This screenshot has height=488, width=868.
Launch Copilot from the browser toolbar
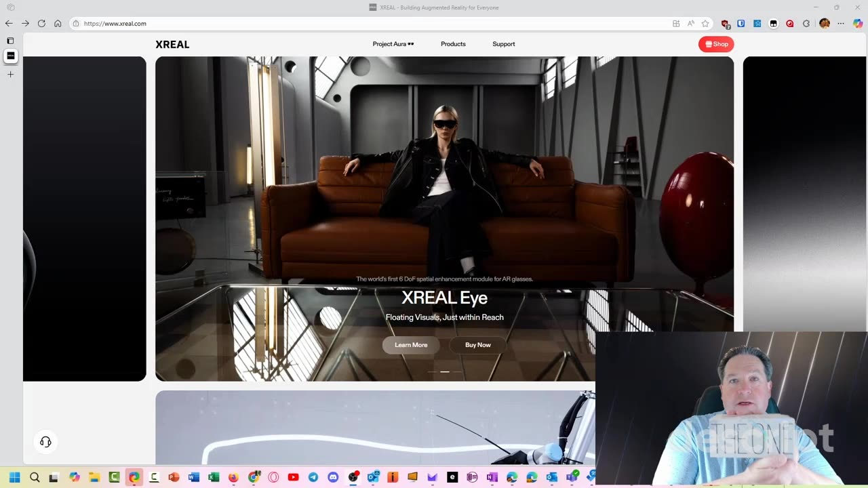pyautogui.click(x=858, y=23)
